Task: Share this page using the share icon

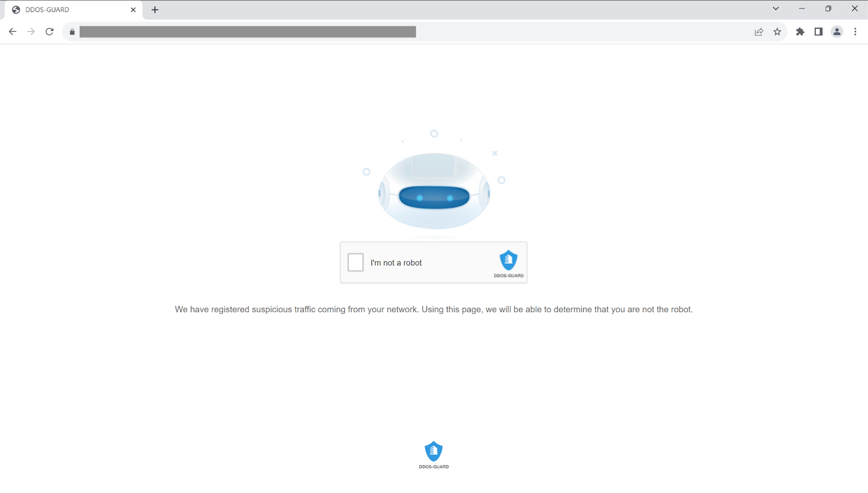Action: coord(759,31)
